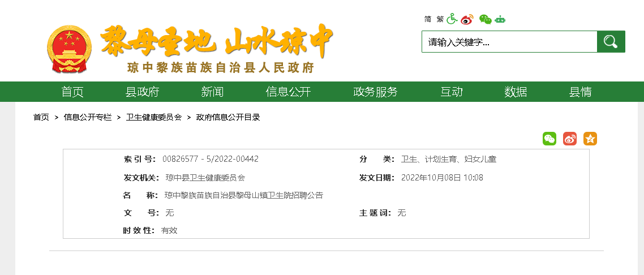Screen dimensions: 644x275
Task: Open the WeChat icon in top bar
Action: [x=486, y=19]
